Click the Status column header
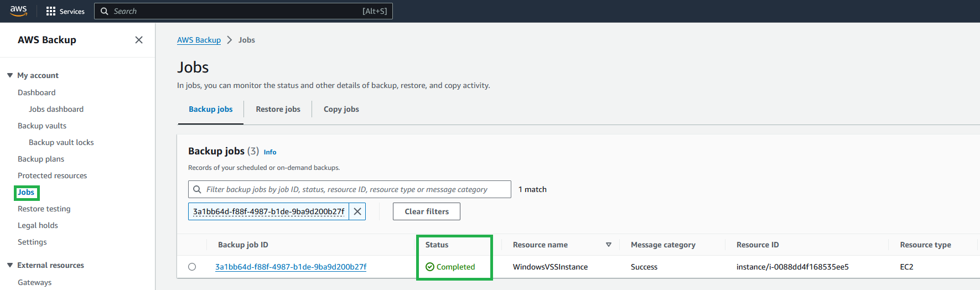The width and height of the screenshot is (980, 290). 437,245
